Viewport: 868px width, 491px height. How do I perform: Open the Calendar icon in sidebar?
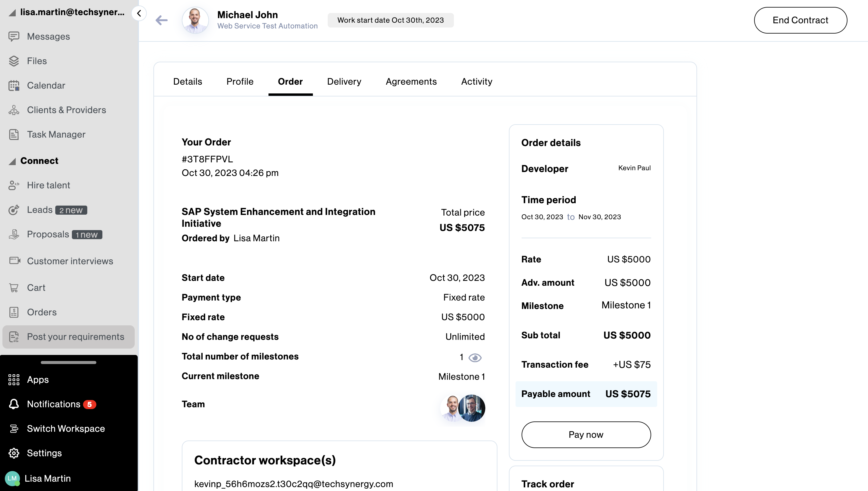click(x=14, y=86)
